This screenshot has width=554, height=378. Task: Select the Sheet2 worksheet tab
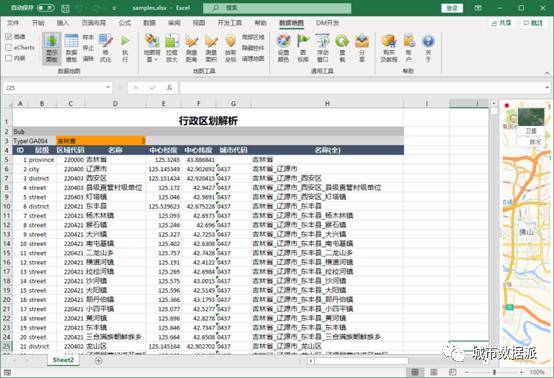coord(63,360)
